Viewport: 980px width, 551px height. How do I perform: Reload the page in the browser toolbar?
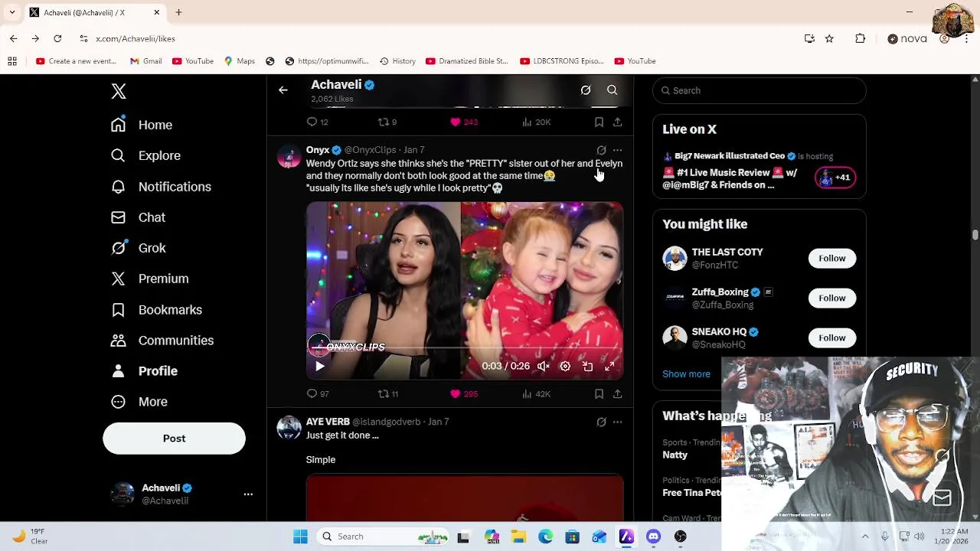[x=57, y=38]
